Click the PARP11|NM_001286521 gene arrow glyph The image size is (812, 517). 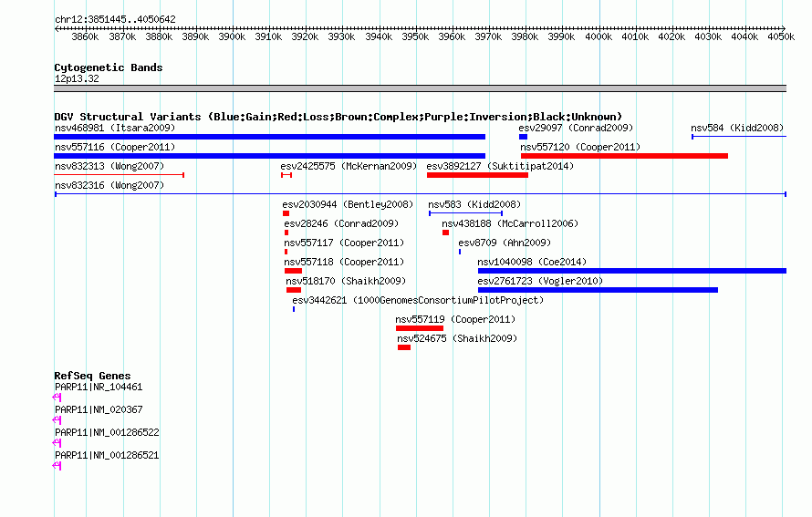[57, 466]
